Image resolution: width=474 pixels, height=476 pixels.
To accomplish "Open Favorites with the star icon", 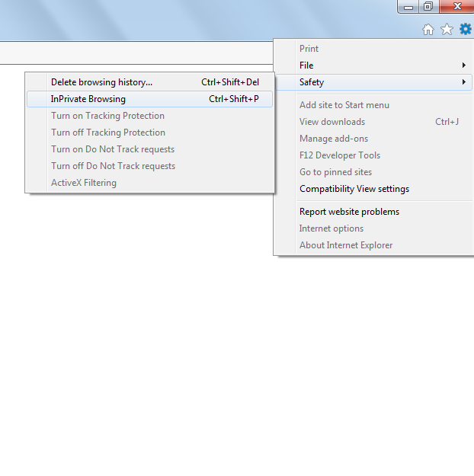I will click(447, 29).
